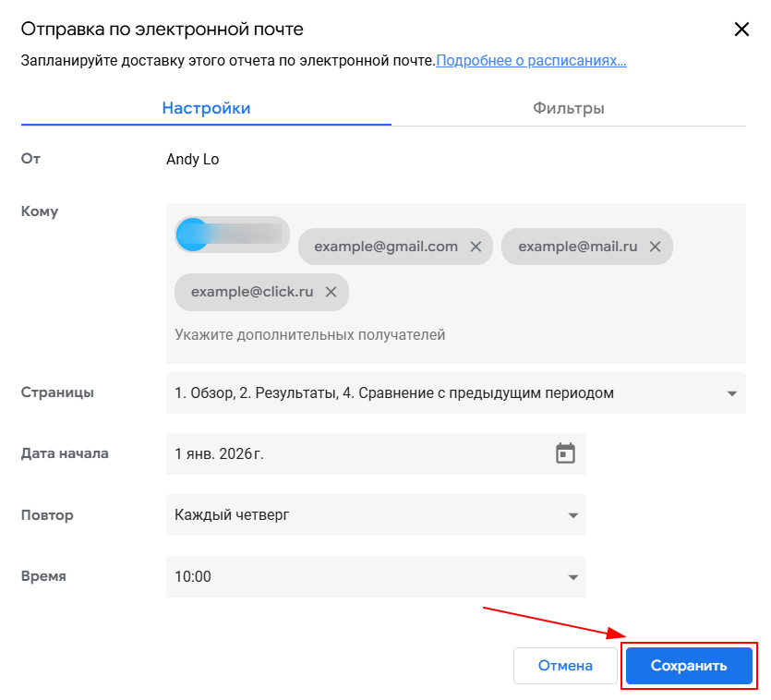Remove example@click.ru recipient chip
Screen dimensions: 771x700
(331, 292)
